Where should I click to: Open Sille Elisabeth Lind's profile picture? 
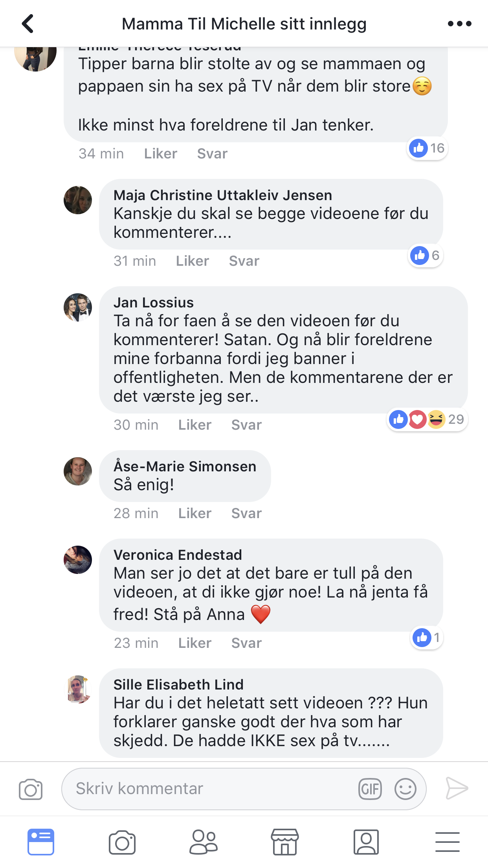pos(78,689)
